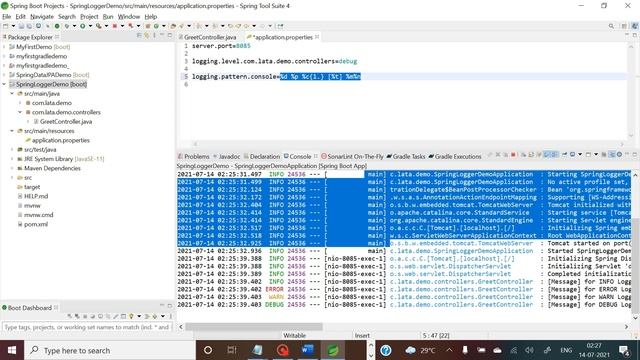The width and height of the screenshot is (640, 360).
Task: Open the File menu
Action: pos(7,16)
